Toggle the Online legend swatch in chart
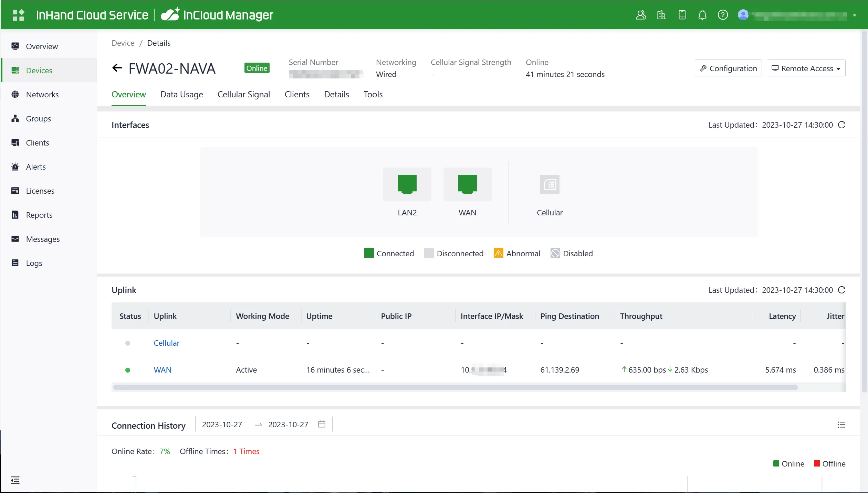This screenshot has width=868, height=493. (776, 463)
